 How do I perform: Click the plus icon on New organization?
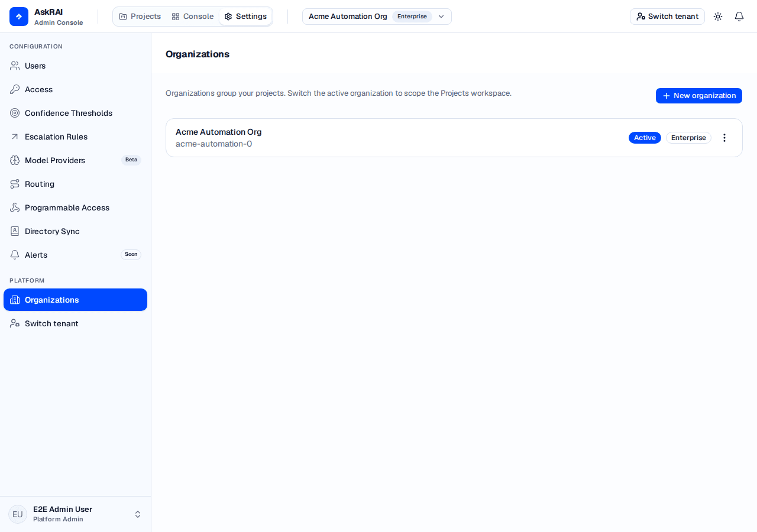pos(667,96)
